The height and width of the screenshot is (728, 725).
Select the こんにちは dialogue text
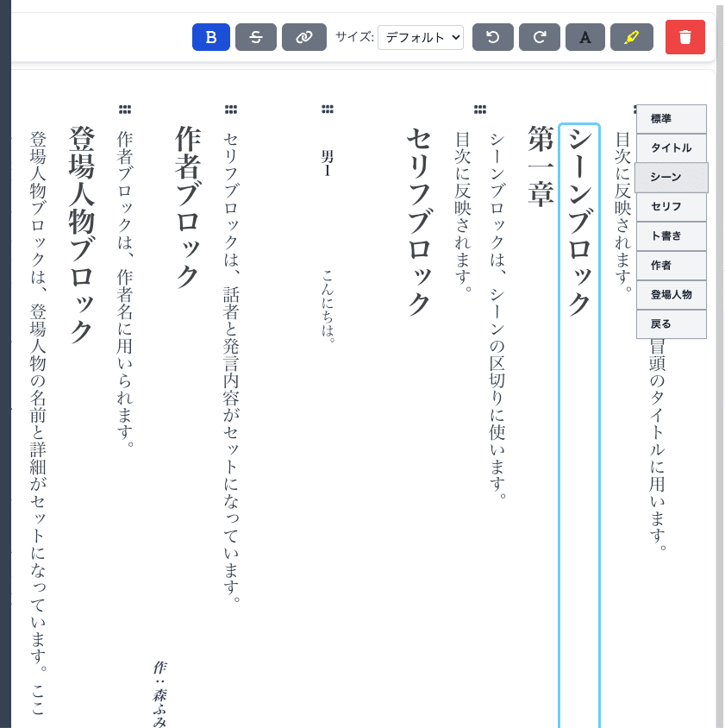click(326, 311)
